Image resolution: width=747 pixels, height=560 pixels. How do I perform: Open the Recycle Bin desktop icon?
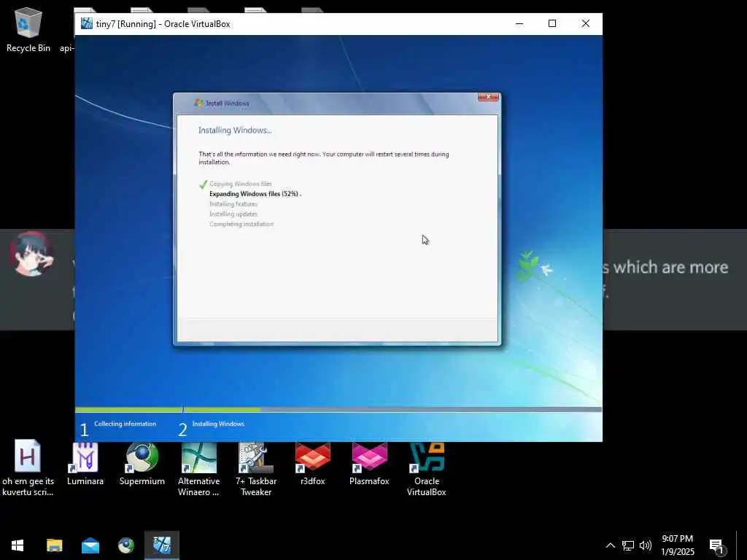pos(28,29)
